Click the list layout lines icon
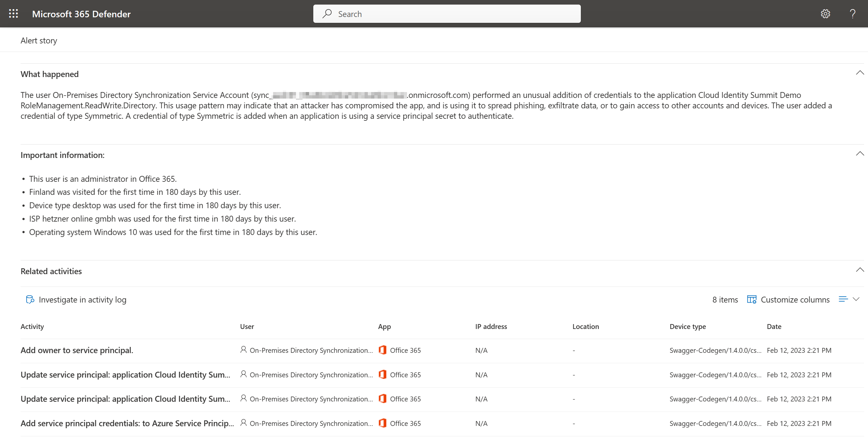868x437 pixels. pos(843,299)
